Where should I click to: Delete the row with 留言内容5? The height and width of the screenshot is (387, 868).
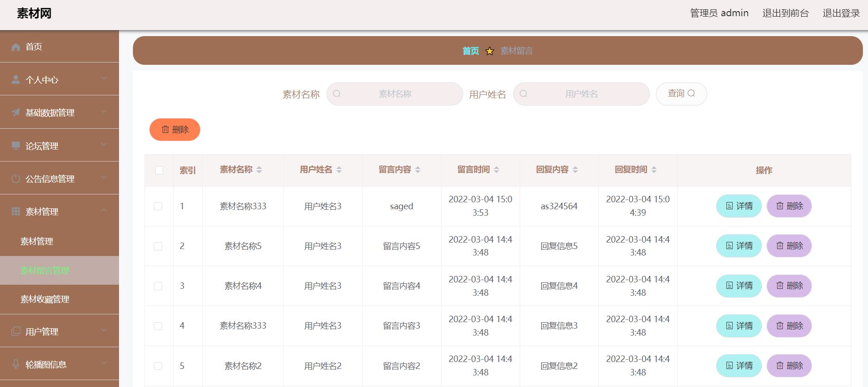(x=789, y=246)
